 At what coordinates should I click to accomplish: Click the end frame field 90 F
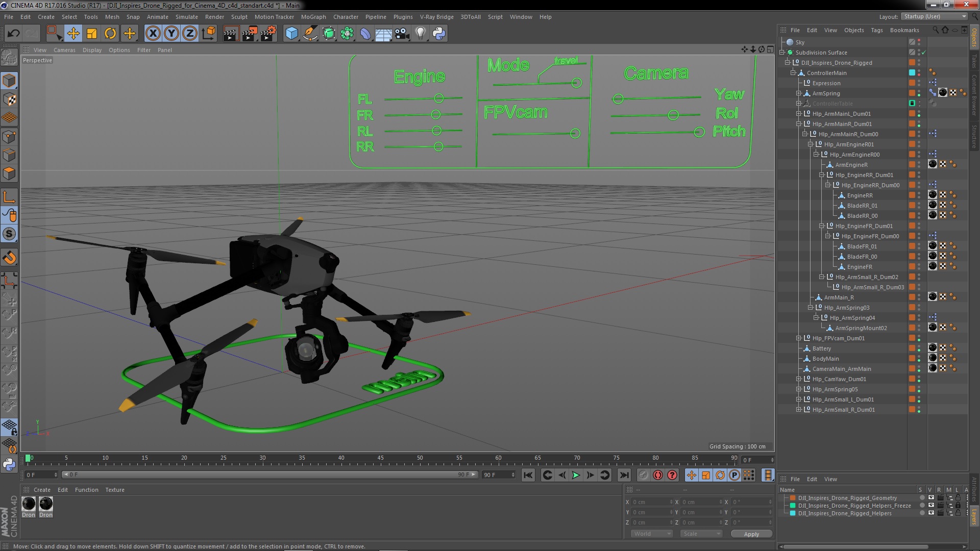499,475
